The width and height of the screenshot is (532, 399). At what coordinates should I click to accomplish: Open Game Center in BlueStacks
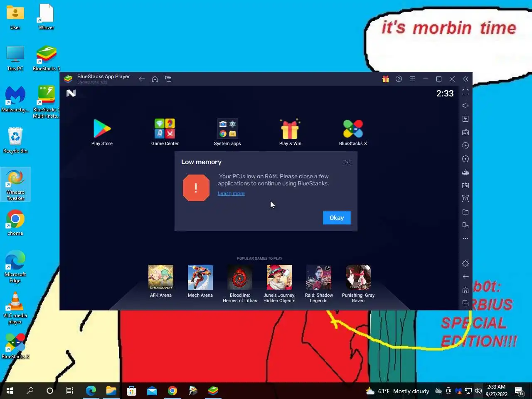pos(165,132)
